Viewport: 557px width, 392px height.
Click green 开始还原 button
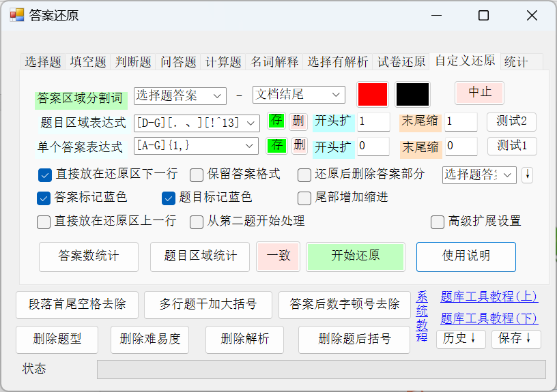tap(355, 256)
